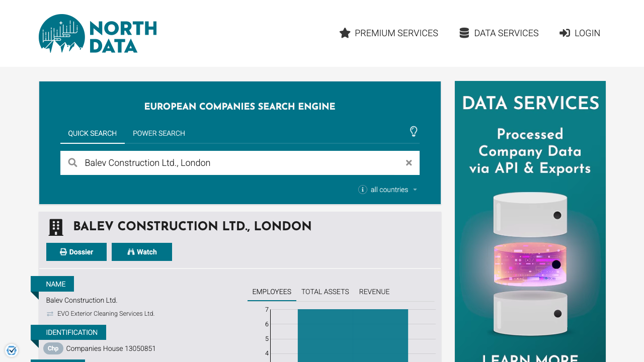
Task: Clear the search field with the X
Action: click(x=409, y=162)
